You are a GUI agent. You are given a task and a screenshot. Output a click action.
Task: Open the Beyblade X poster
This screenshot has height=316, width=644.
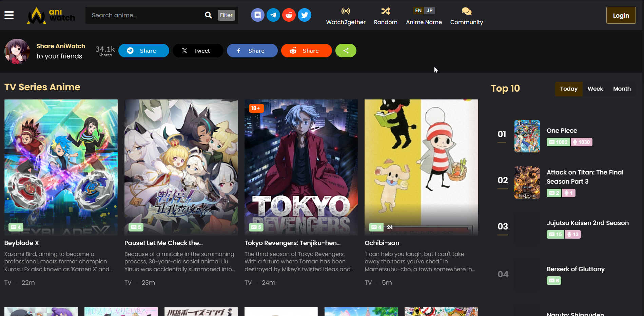(61, 167)
